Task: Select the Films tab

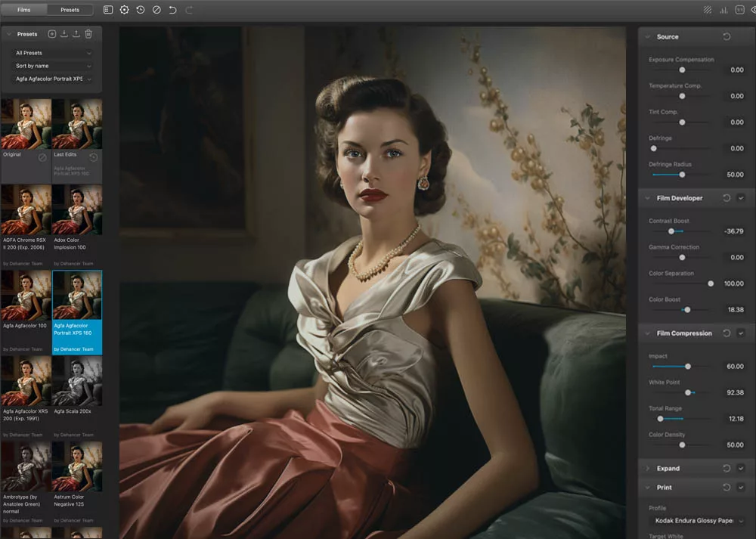Action: point(23,10)
